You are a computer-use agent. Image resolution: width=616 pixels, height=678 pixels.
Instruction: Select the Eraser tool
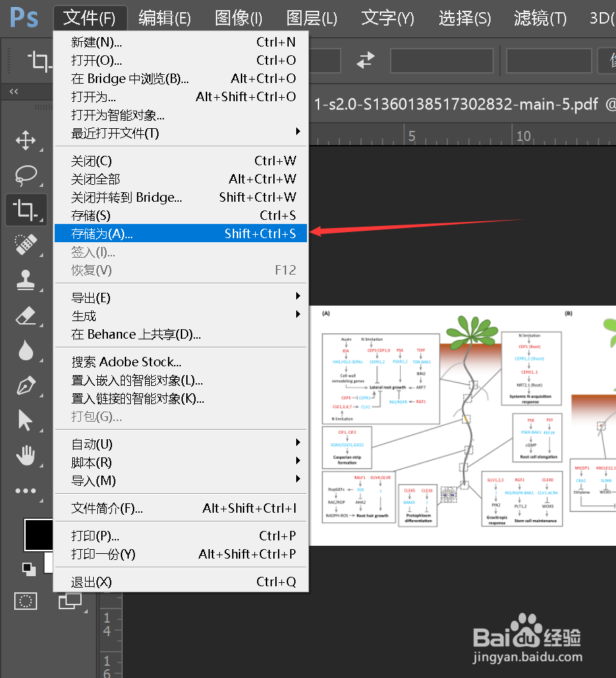(x=26, y=316)
